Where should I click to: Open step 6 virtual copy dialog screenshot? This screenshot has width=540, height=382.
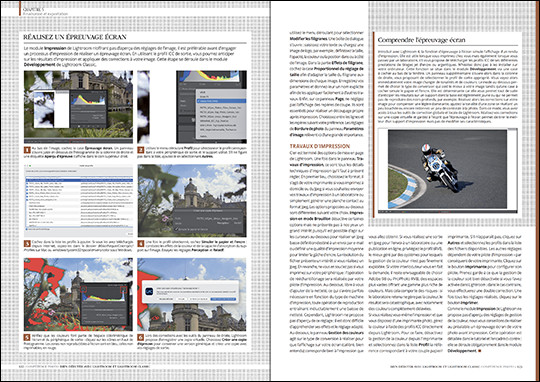coord(192,295)
